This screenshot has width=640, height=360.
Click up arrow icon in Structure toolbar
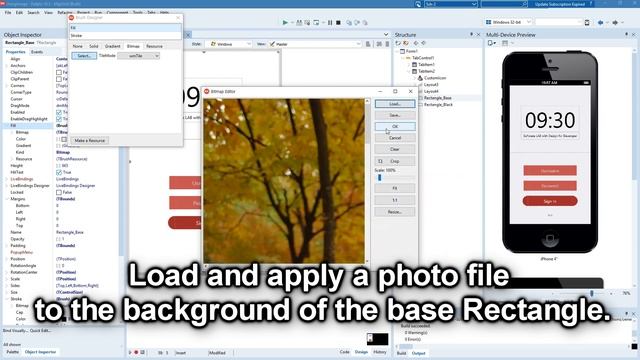416,43
